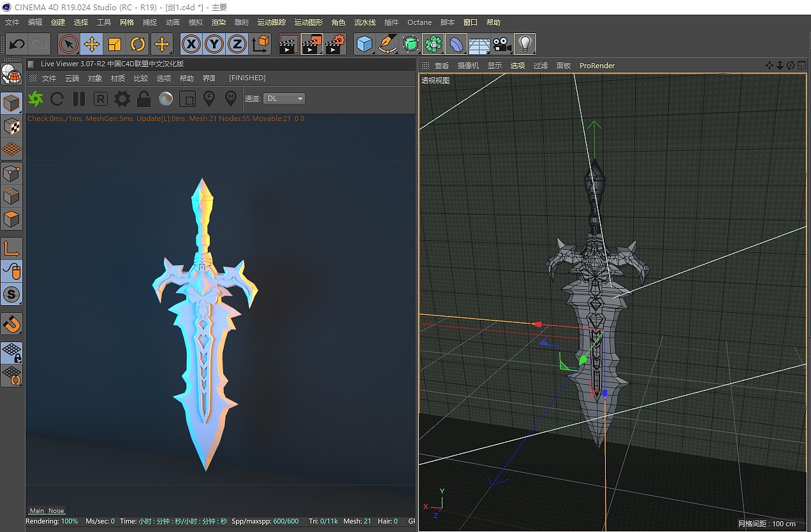Toggle the X axis lock
This screenshot has height=532, width=811.
[191, 44]
